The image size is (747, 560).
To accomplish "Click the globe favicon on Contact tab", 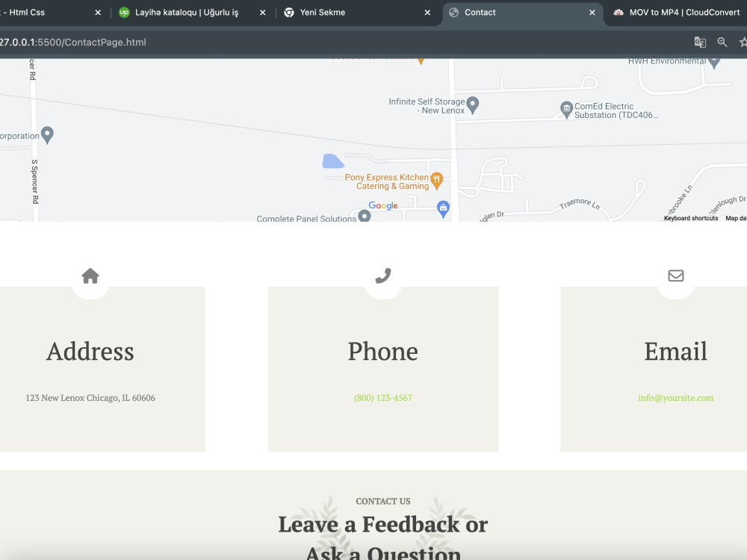I will [453, 13].
